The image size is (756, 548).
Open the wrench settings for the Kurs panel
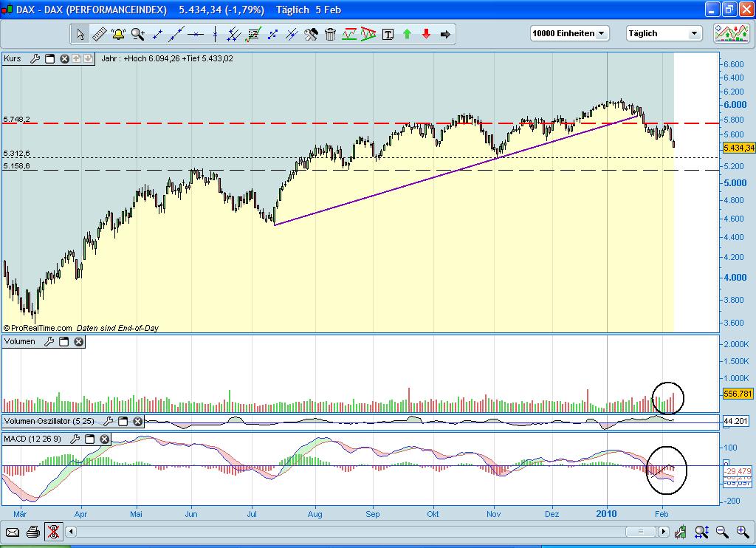35,59
